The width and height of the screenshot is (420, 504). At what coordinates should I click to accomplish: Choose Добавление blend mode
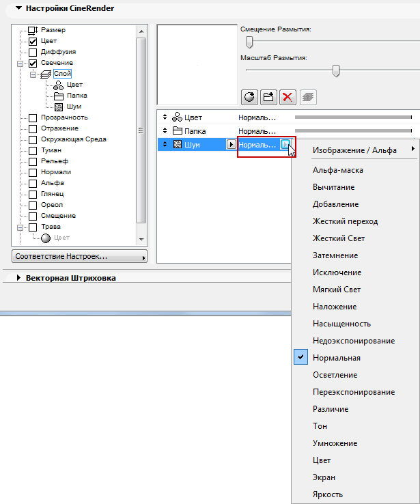pos(335,204)
